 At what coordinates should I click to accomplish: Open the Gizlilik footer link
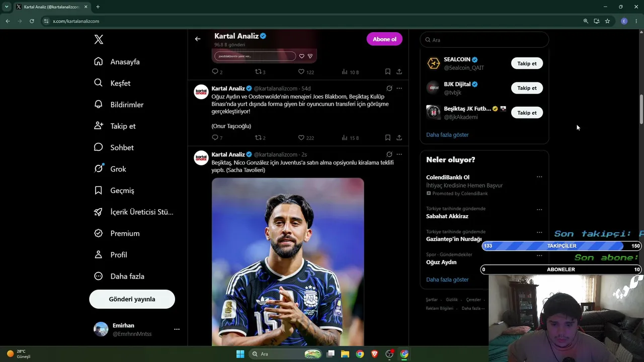tap(452, 300)
